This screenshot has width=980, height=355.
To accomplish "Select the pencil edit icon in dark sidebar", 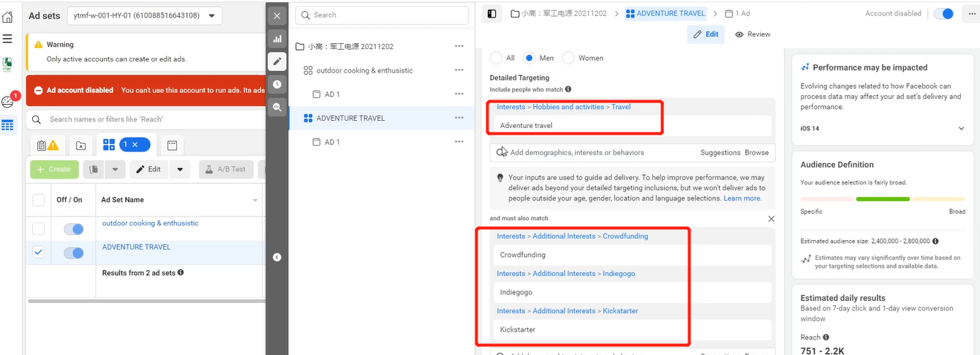I will click(x=276, y=61).
